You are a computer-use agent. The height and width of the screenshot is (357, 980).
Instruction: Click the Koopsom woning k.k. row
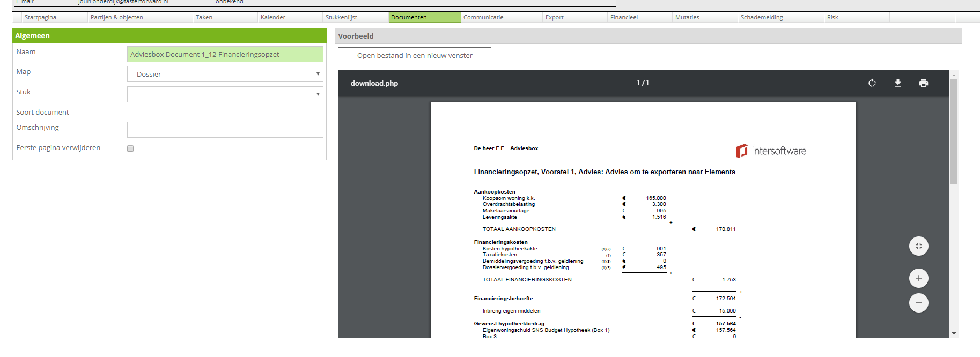point(574,198)
